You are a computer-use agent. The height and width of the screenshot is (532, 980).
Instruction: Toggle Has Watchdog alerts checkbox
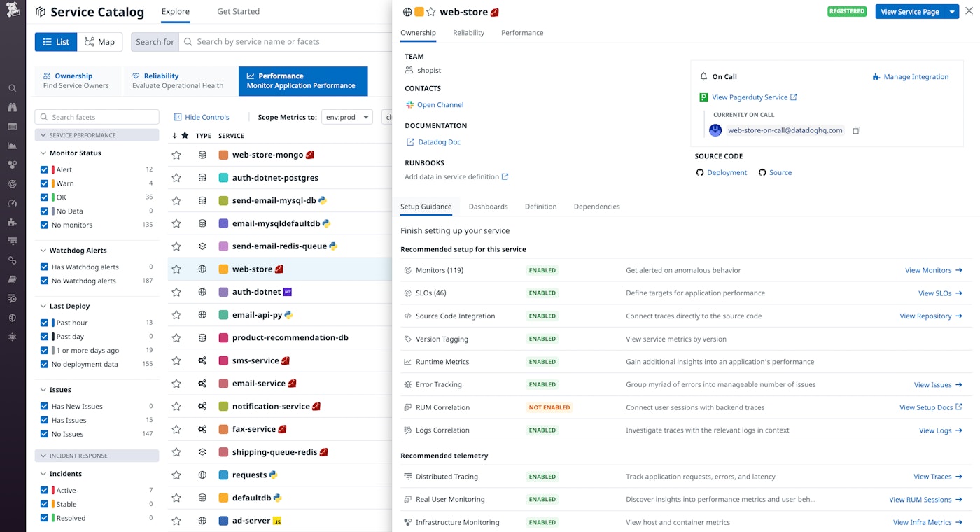pos(44,267)
